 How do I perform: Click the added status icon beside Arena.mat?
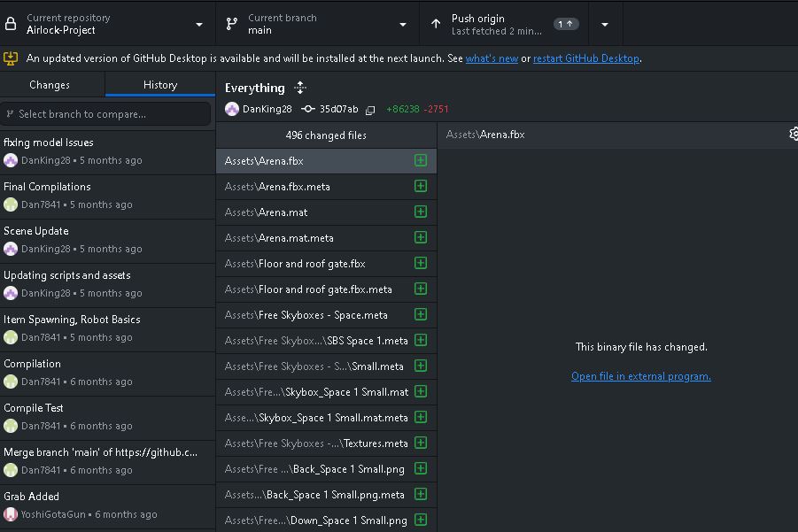[421, 212]
